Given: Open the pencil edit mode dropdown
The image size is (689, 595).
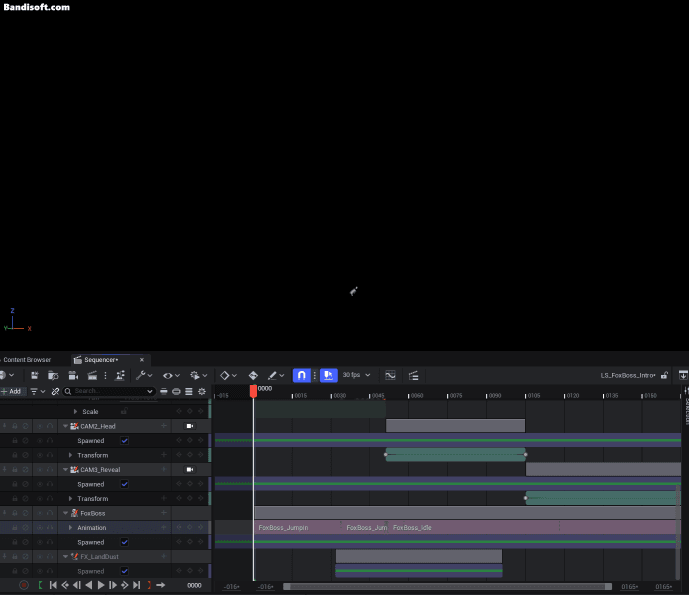Looking at the screenshot, I should (x=276, y=375).
